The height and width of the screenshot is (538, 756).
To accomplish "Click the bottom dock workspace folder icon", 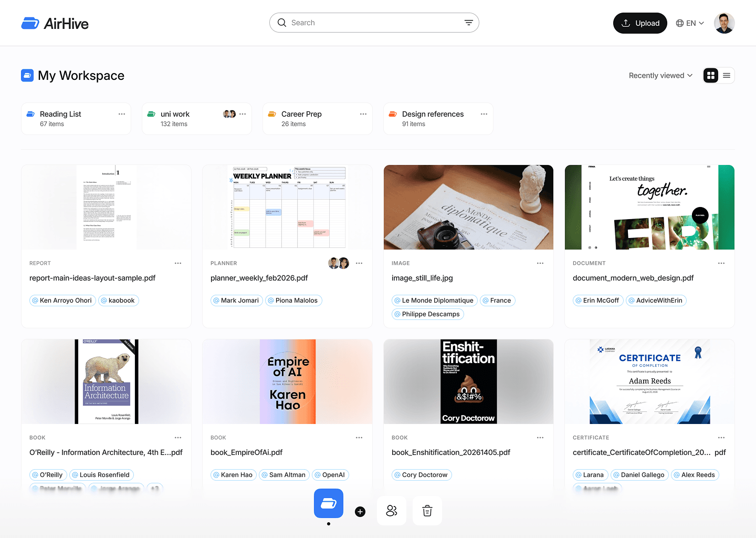I will pos(329,503).
